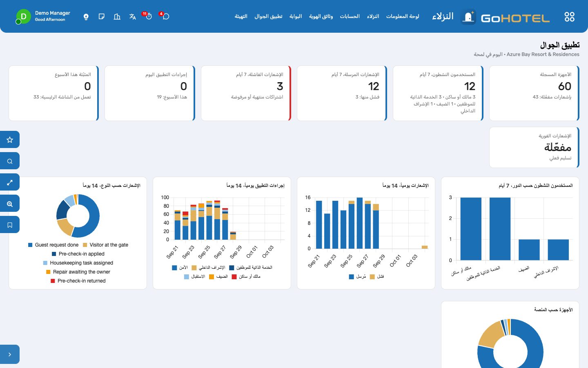The width and height of the screenshot is (588, 368).
Task: Open the sticky notes icon
Action: pyautogui.click(x=102, y=16)
